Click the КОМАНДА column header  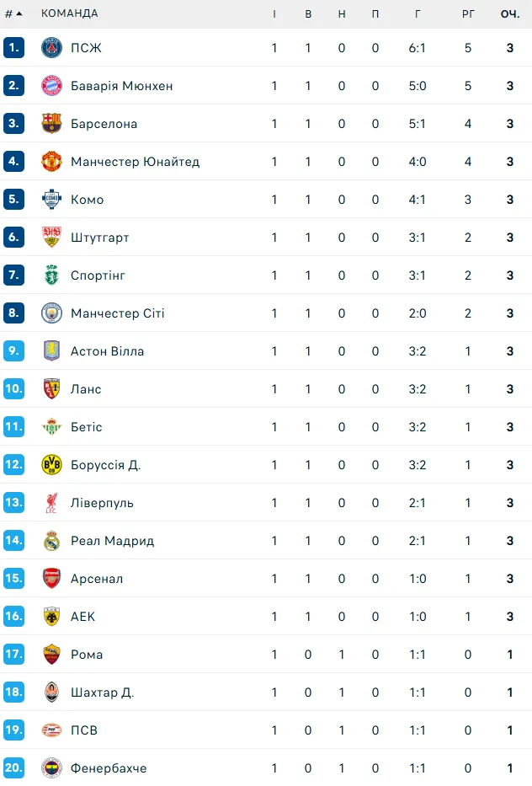(70, 13)
